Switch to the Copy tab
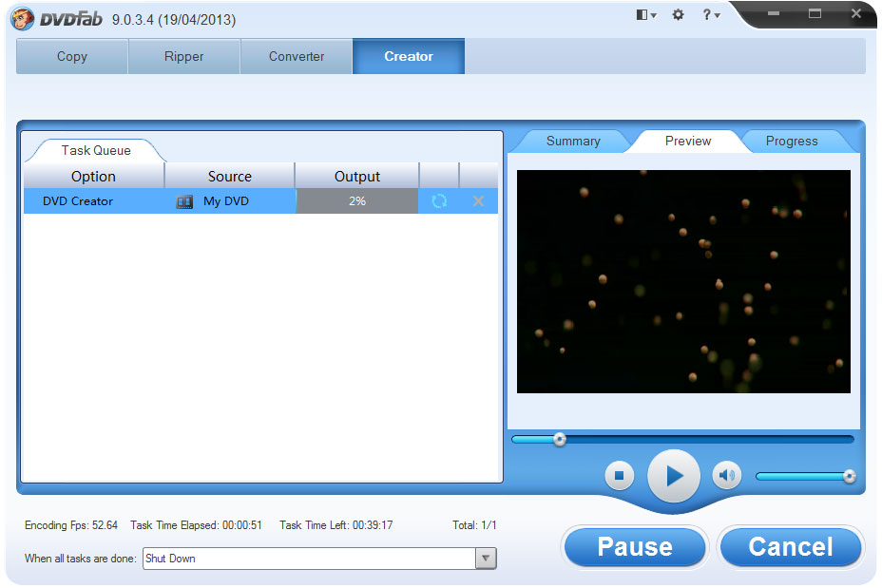The image size is (882, 588). (72, 56)
